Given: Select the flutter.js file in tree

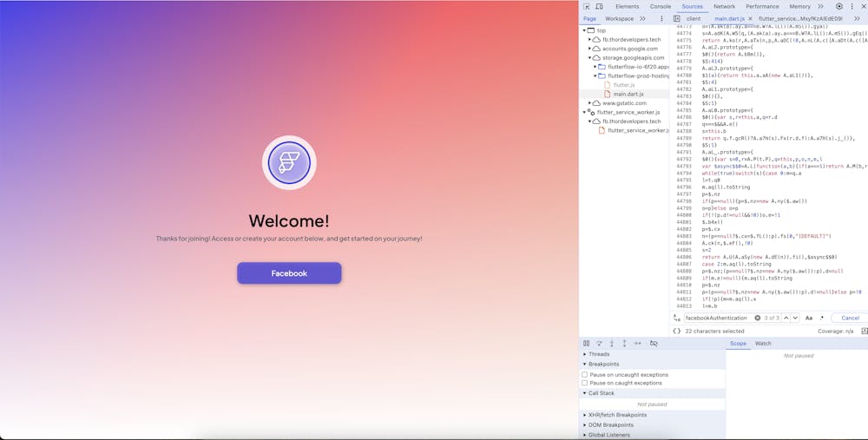Looking at the screenshot, I should [x=623, y=85].
